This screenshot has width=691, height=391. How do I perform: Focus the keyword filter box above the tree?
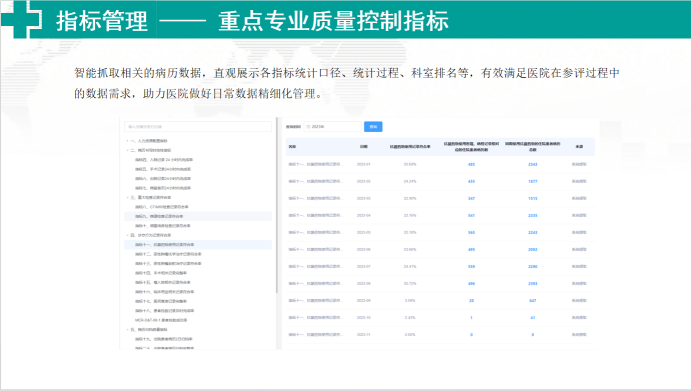click(198, 127)
